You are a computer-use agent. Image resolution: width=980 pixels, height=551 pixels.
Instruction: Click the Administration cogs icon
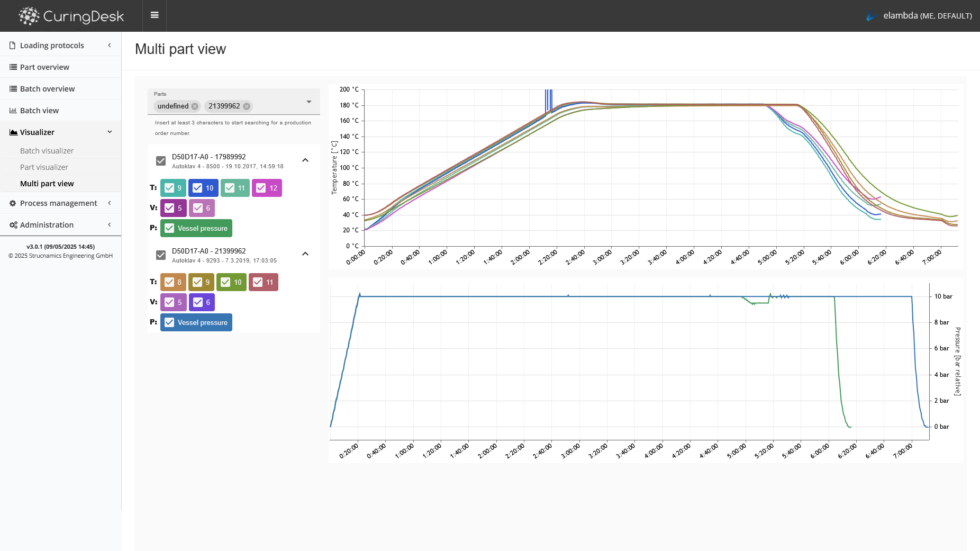[13, 225]
